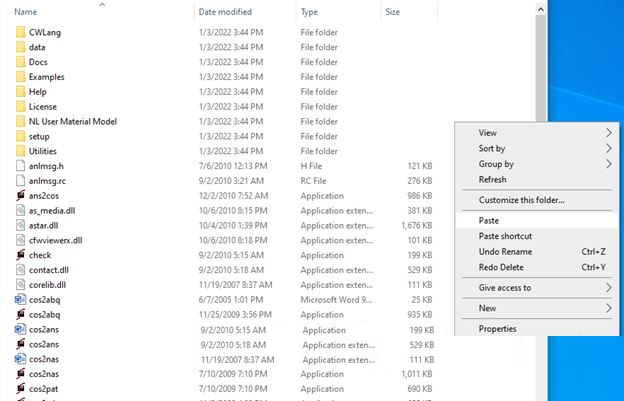Choose Refresh from the context menu

[536, 179]
